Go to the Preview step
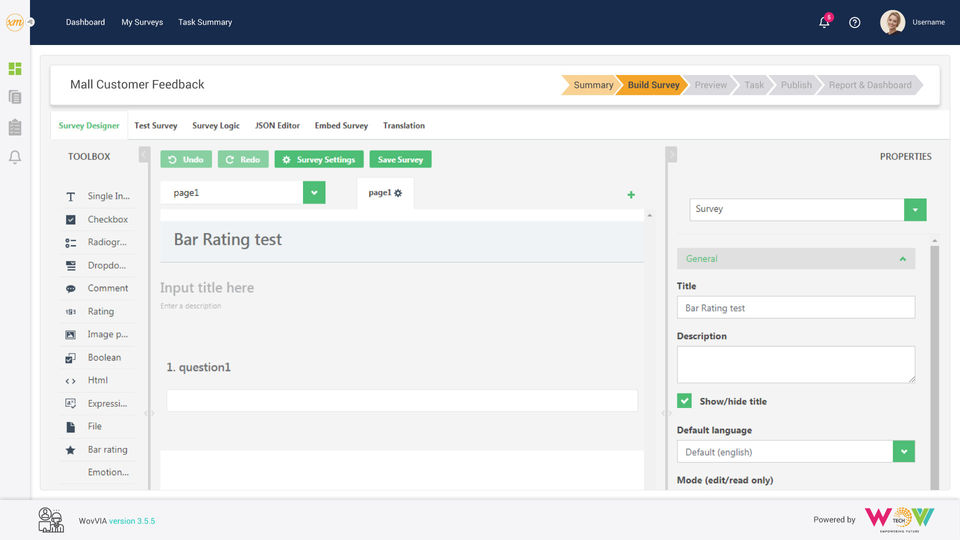960x540 pixels. point(710,85)
